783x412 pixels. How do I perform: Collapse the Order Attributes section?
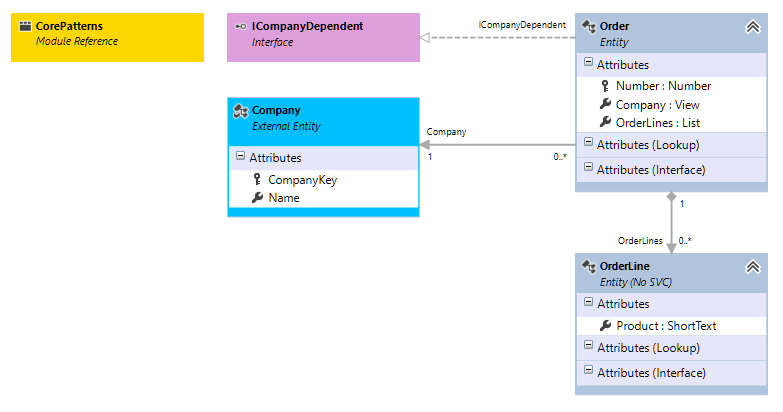[588, 62]
